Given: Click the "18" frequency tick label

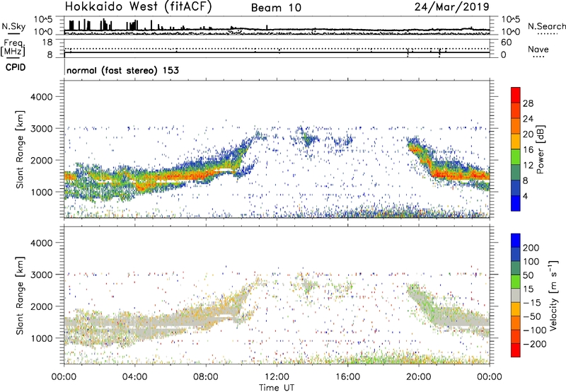Looking at the screenshot, I should click(47, 42).
